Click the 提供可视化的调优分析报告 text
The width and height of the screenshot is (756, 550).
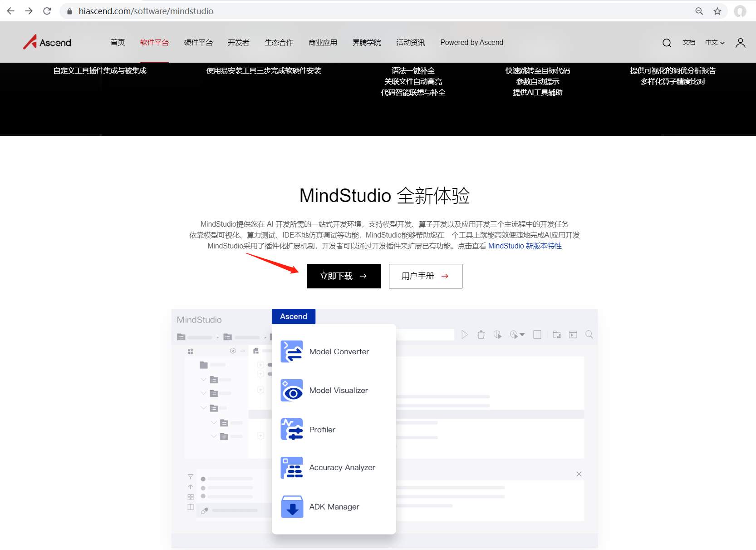point(673,71)
